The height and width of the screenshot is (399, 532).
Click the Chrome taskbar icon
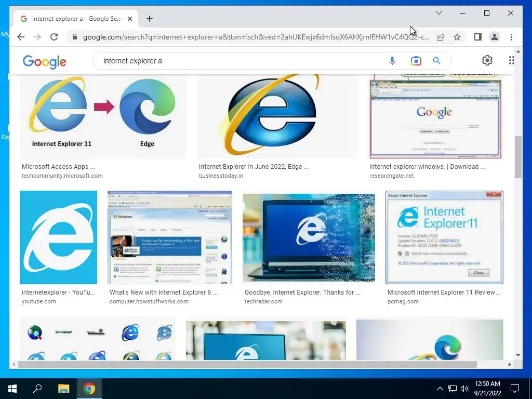pos(89,389)
